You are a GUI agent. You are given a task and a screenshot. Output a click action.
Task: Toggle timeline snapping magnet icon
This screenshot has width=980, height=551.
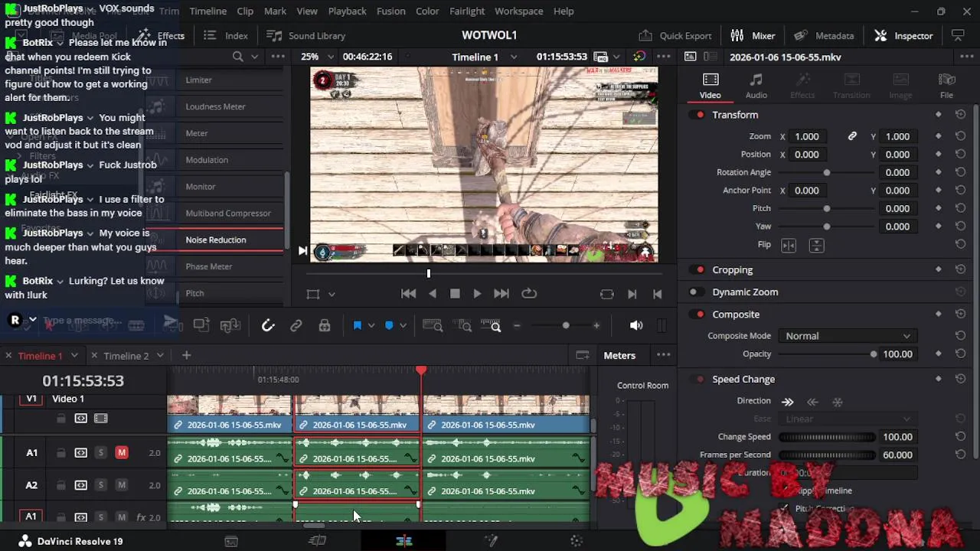click(x=268, y=326)
